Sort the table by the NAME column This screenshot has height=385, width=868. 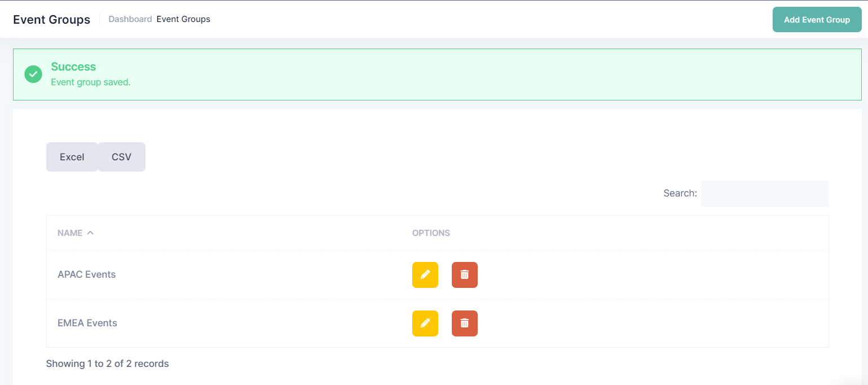[70, 233]
